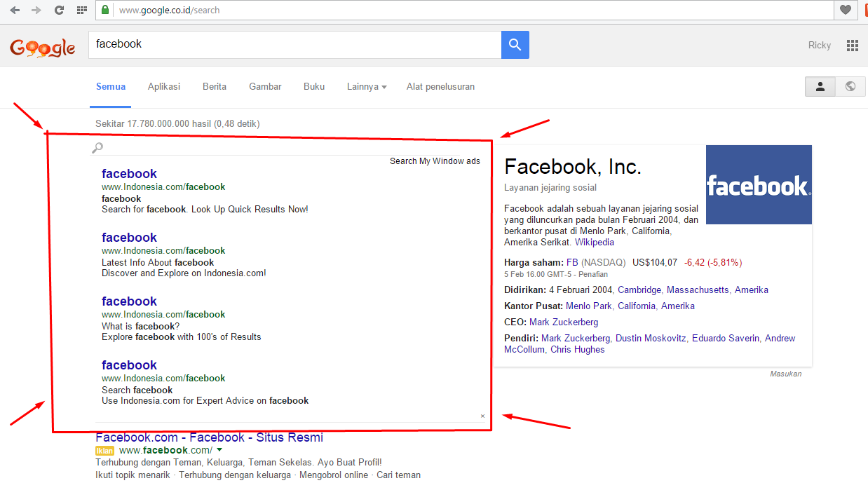Viewport: 868px width, 483px height.
Task: Open the Google apps grid near Ricky
Action: [853, 46]
